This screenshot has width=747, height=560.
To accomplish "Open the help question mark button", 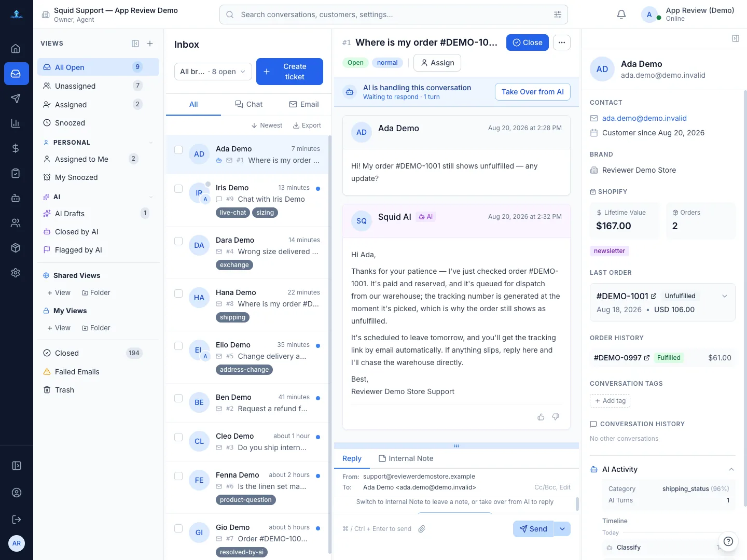I will point(728,541).
